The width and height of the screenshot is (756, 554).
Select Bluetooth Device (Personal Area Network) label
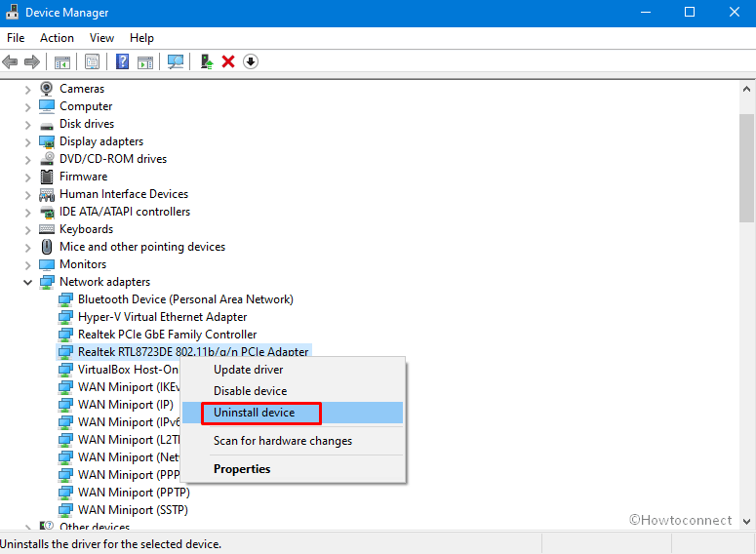pyautogui.click(x=185, y=299)
